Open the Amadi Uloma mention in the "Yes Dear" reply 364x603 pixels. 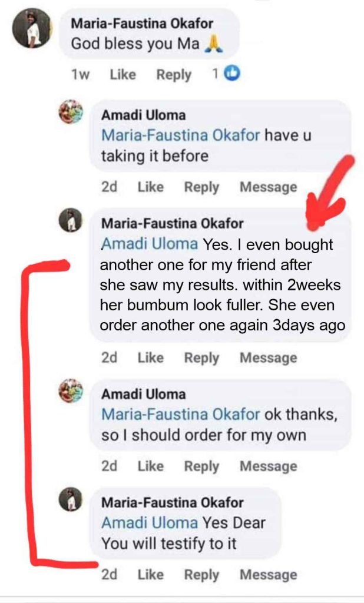pos(149,522)
